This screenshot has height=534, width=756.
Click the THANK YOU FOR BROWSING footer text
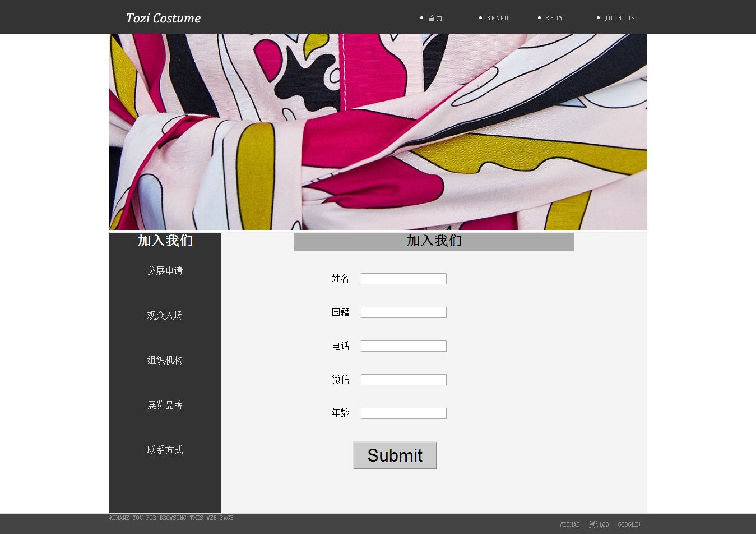(x=171, y=518)
